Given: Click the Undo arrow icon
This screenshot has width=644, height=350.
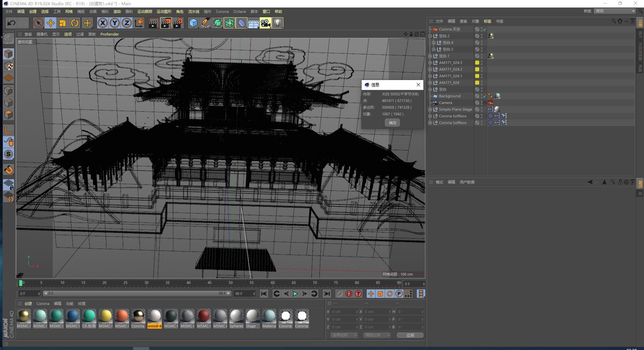Looking at the screenshot, I should coord(11,23).
